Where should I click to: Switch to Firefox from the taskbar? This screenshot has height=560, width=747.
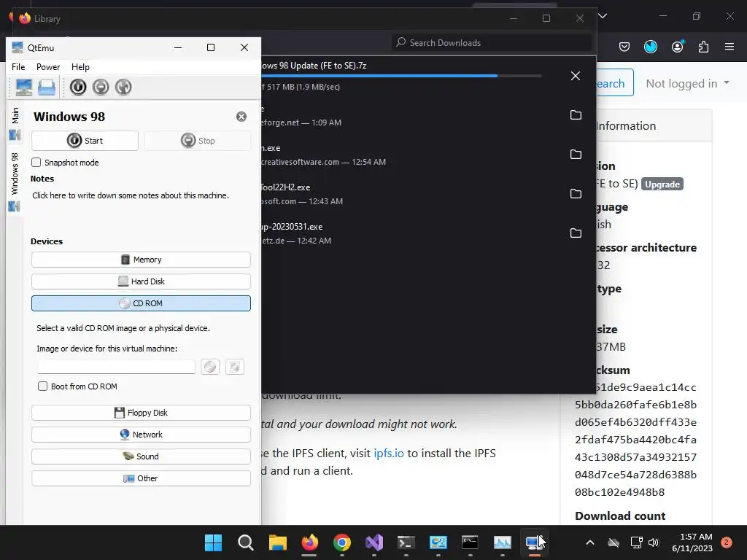click(309, 542)
